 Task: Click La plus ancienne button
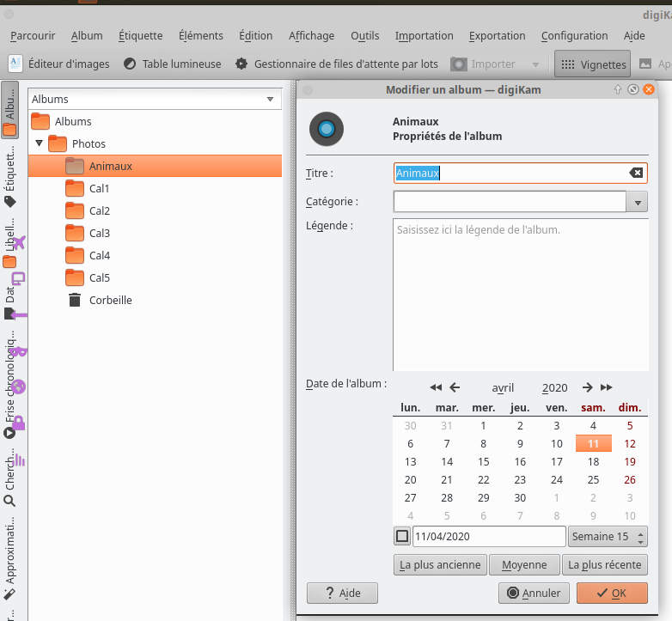click(440, 565)
